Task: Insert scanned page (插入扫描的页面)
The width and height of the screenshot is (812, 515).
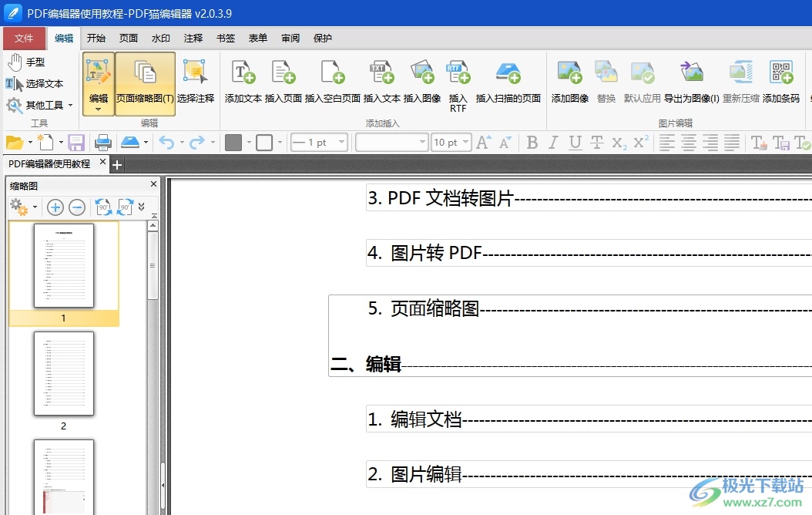Action: pos(508,83)
